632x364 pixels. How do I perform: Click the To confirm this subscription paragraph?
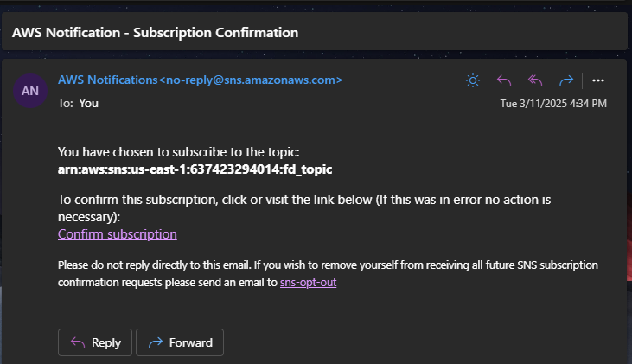(304, 208)
